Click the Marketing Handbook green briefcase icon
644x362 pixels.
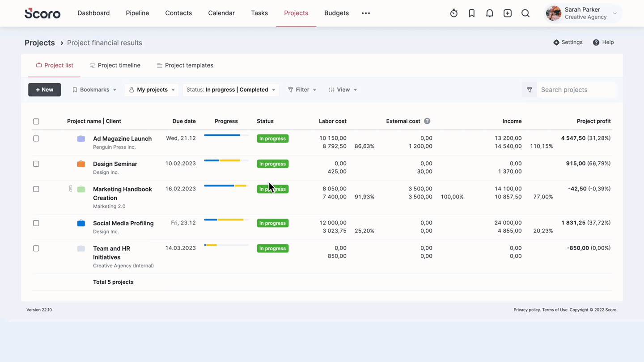(x=81, y=189)
